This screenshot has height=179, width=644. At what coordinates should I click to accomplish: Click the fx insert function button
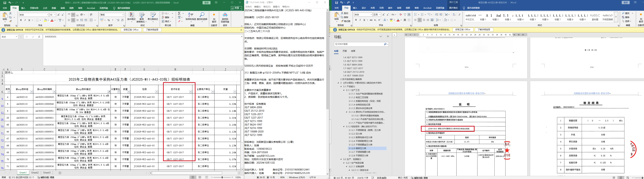[39, 37]
